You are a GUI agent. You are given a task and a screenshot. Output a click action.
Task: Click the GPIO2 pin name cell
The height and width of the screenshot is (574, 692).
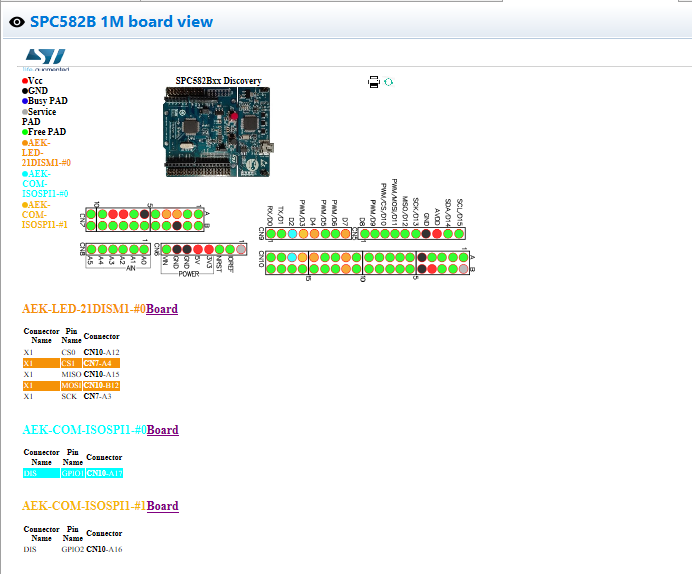click(x=73, y=549)
